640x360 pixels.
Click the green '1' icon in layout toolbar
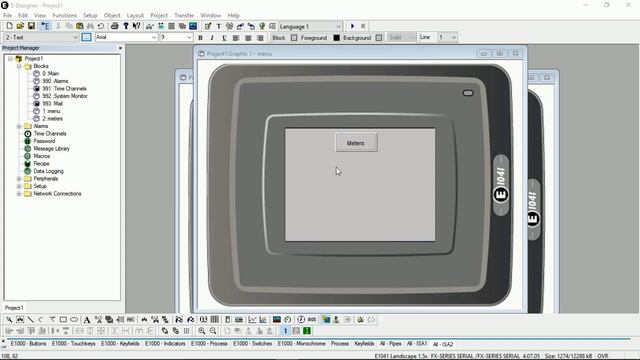307,331
